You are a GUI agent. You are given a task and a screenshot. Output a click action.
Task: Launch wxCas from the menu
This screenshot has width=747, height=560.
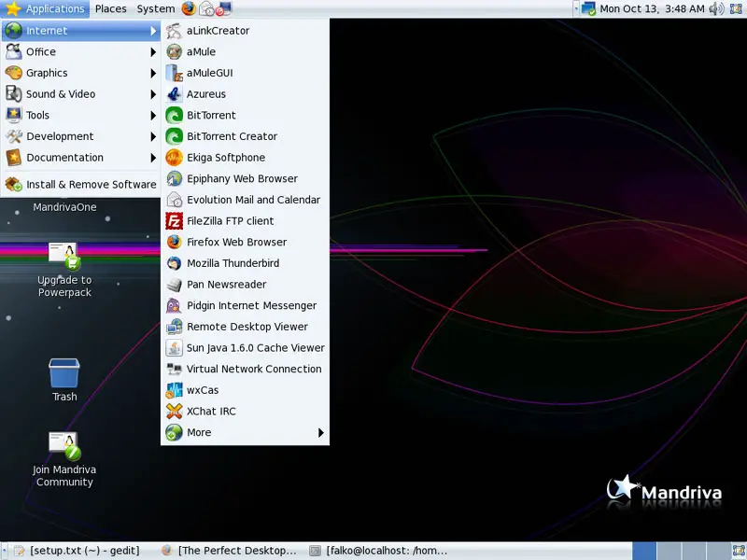click(245, 390)
